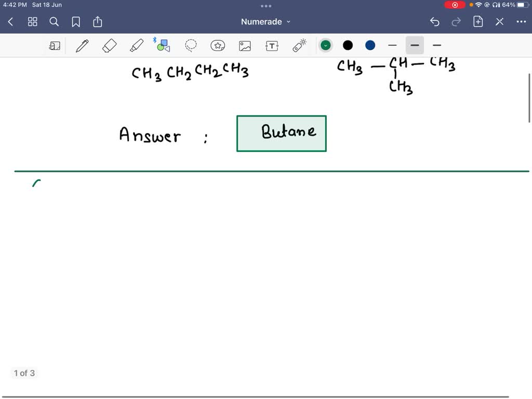Open the Stickers tool
Viewport: 532px width, 399px height.
point(218,45)
